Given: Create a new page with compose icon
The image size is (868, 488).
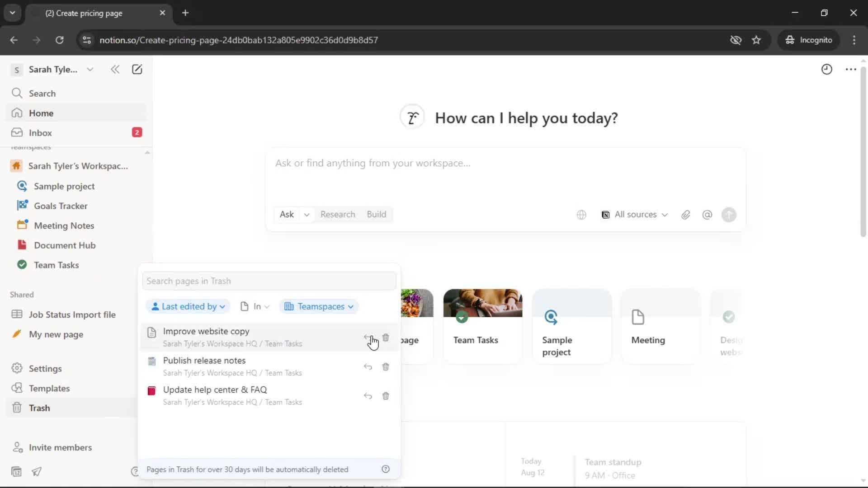Looking at the screenshot, I should [x=137, y=69].
